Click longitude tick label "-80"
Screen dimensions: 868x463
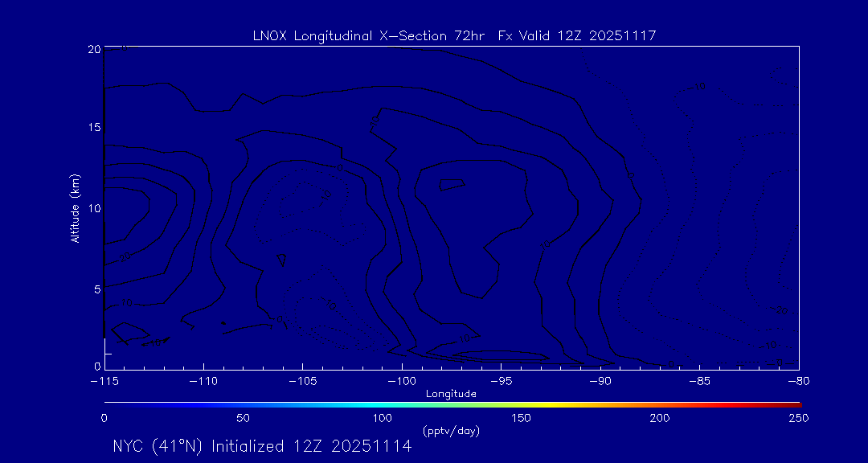[x=799, y=382]
